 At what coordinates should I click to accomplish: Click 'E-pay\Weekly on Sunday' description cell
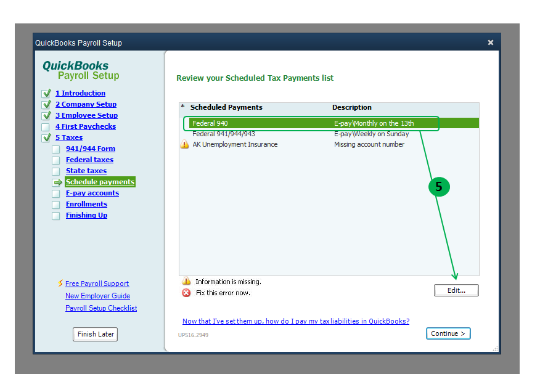point(371,134)
